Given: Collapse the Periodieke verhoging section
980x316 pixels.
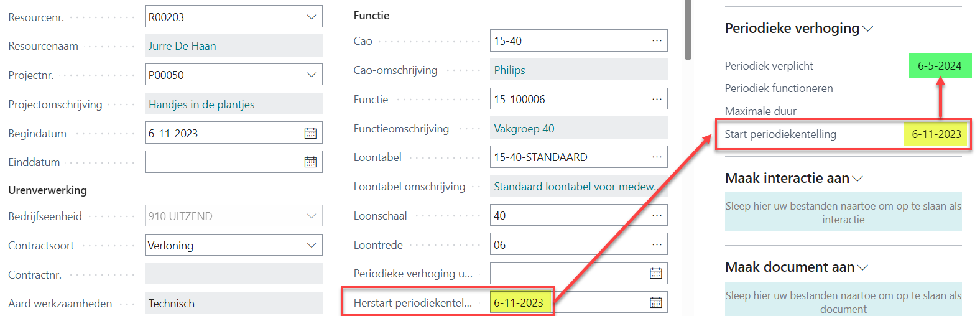Looking at the screenshot, I should (868, 29).
